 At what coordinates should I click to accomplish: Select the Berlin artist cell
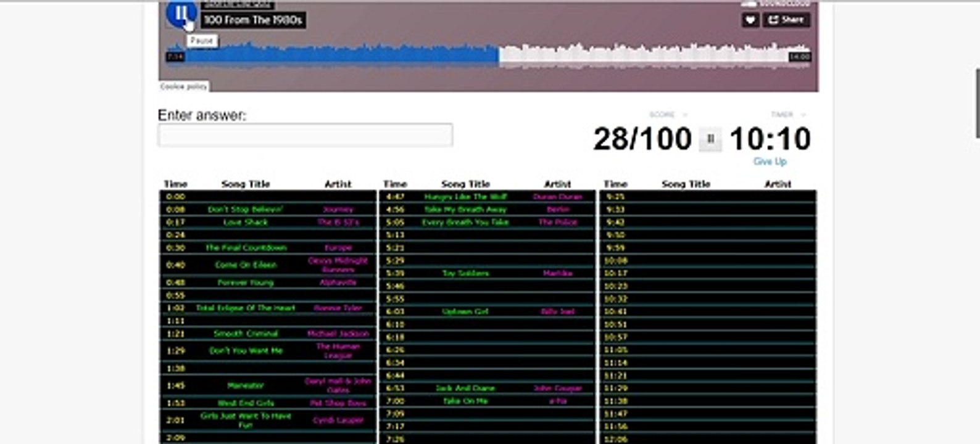pos(557,210)
